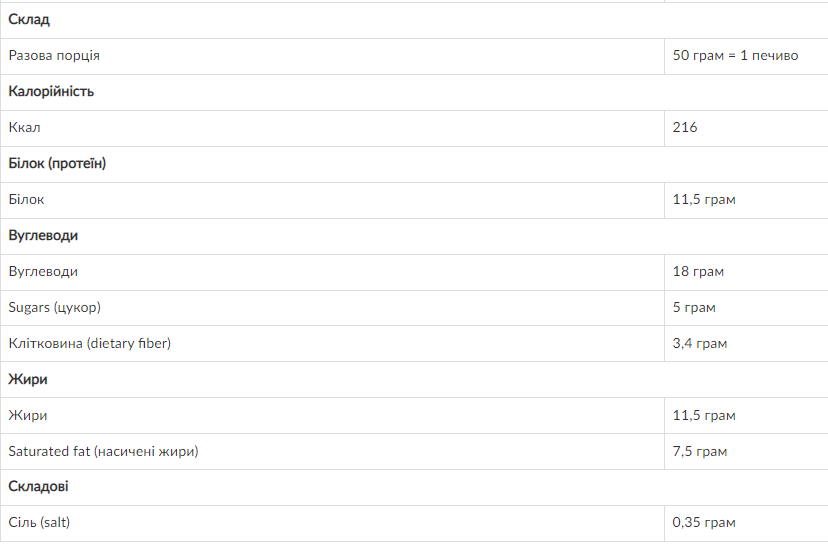Select the "Sugars (цукор)" row label
This screenshot has height=547, width=828.
click(x=55, y=308)
